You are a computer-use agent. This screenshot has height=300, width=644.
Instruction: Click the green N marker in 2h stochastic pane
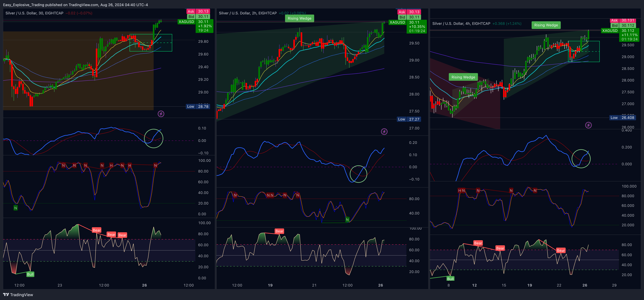[x=347, y=220]
